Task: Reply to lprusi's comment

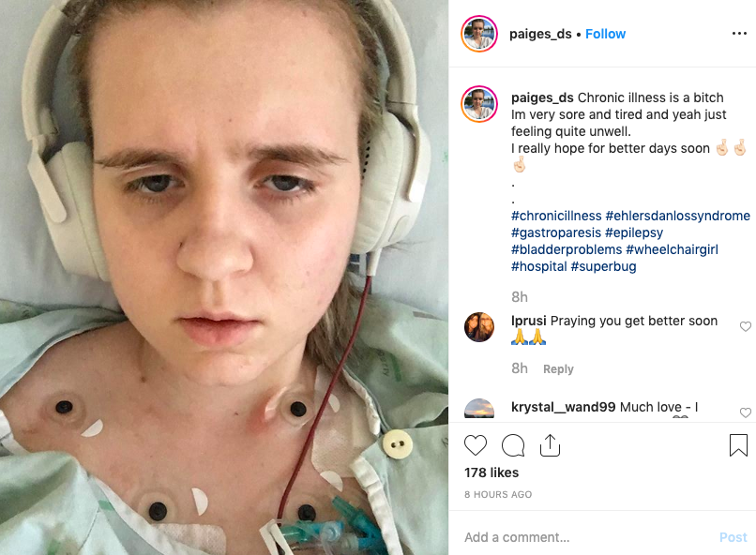Action: point(558,369)
